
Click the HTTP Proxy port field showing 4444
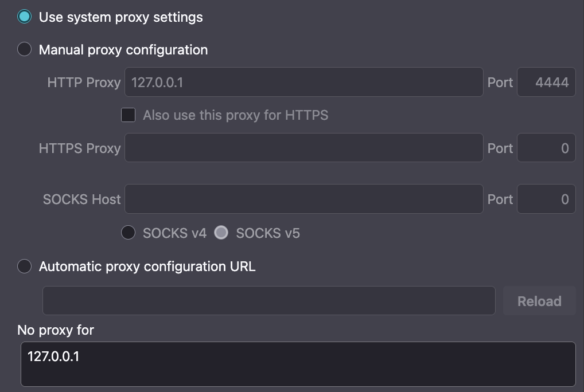(x=546, y=83)
